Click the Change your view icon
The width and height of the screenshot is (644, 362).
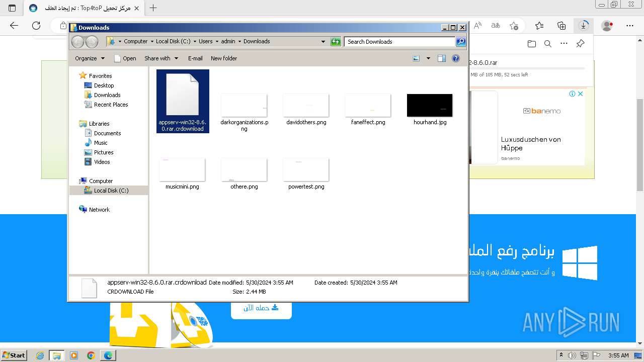(x=416, y=58)
